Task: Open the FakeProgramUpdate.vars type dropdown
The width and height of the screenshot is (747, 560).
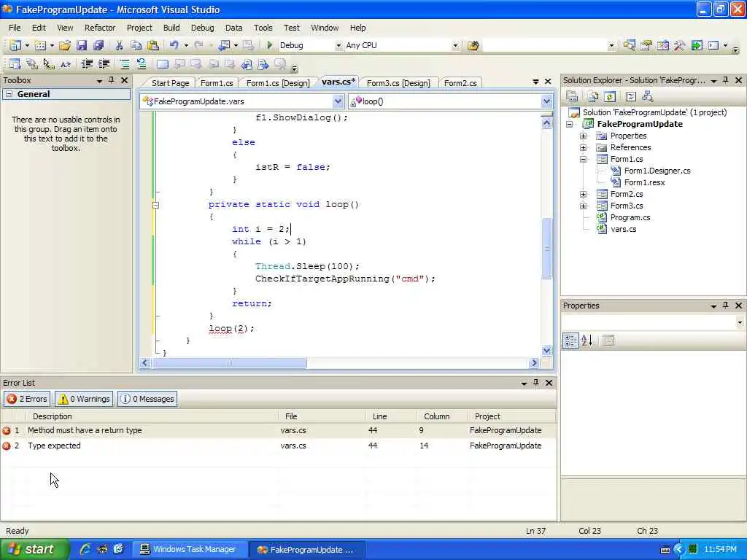Action: tap(338, 101)
